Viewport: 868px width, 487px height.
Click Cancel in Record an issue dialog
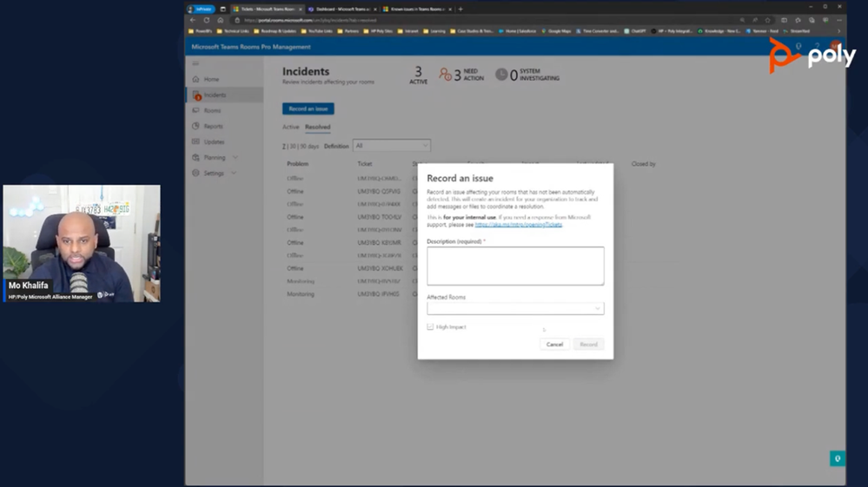pyautogui.click(x=554, y=345)
